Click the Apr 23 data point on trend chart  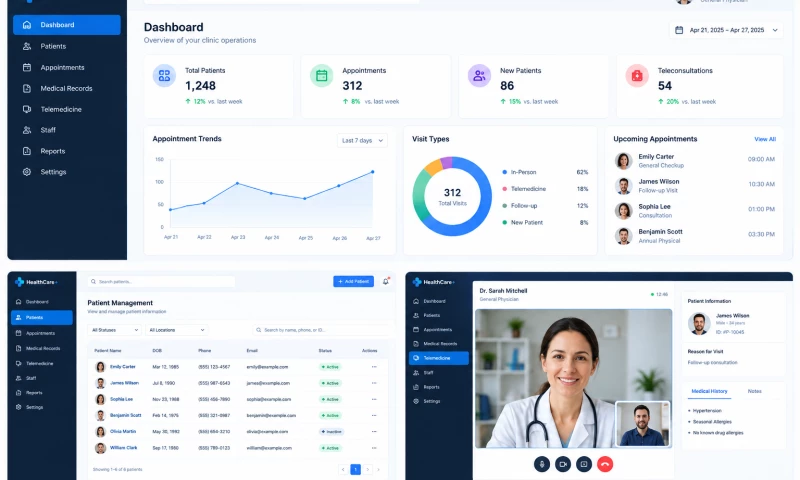pyautogui.click(x=237, y=183)
